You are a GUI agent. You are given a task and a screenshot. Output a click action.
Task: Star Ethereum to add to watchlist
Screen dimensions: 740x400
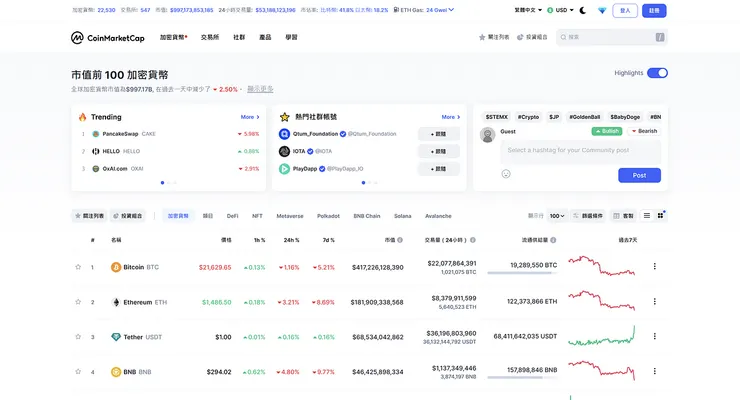78,302
